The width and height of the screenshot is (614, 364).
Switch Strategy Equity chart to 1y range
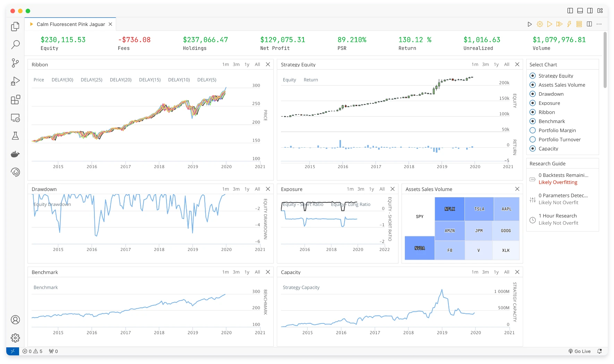[496, 64]
